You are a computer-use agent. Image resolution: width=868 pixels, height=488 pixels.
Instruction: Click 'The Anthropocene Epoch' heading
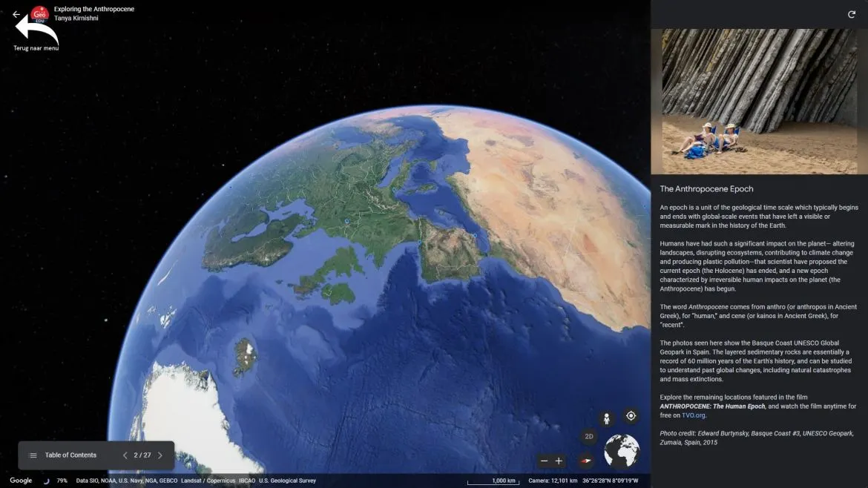click(706, 188)
